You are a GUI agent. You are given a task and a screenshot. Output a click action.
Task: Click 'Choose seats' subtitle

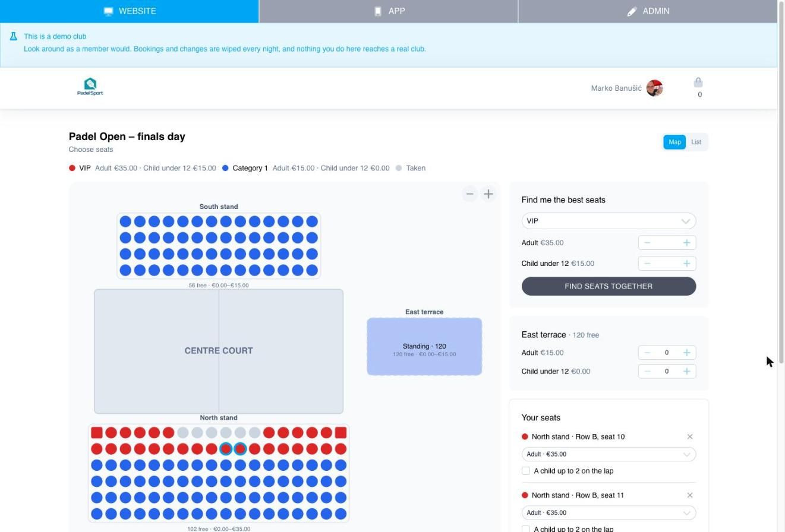click(91, 150)
